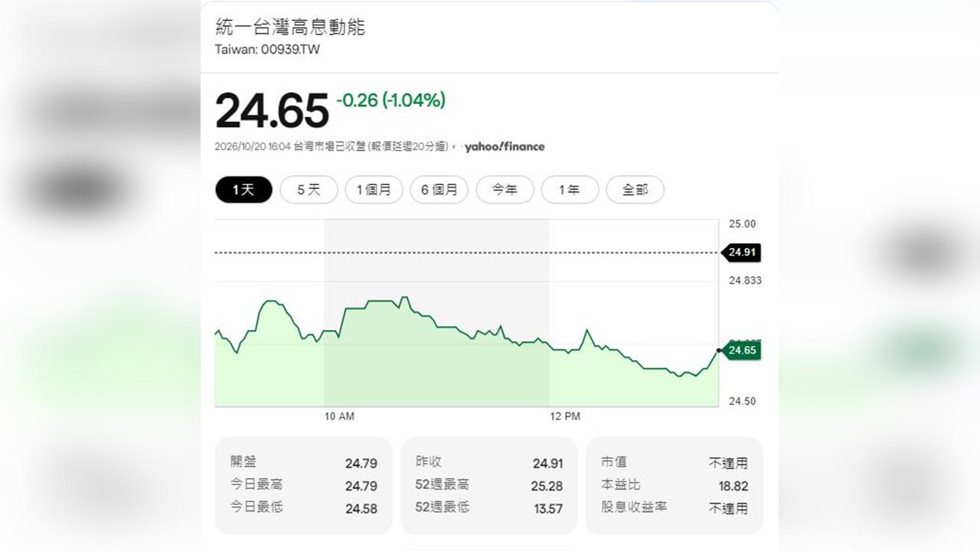Click the 24.91 previous close marker
Image resolution: width=980 pixels, height=551 pixels.
pos(742,252)
